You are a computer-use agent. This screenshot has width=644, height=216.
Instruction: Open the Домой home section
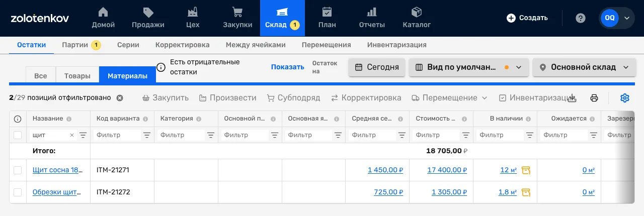coord(103,18)
